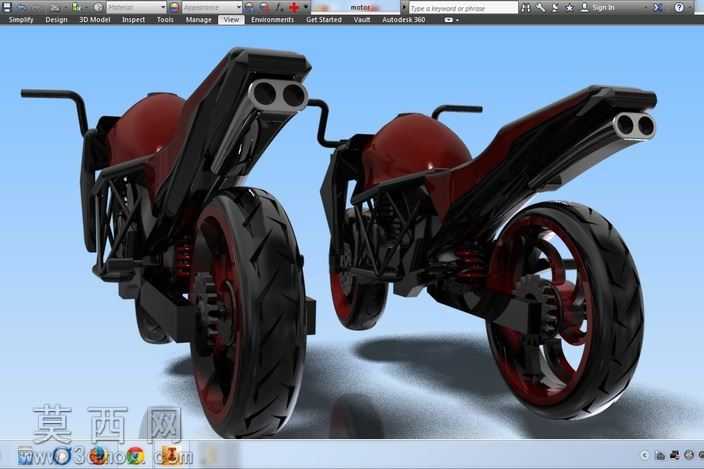The height and width of the screenshot is (469, 704).
Task: Click the red cross icon in toolbar
Action: tap(294, 7)
